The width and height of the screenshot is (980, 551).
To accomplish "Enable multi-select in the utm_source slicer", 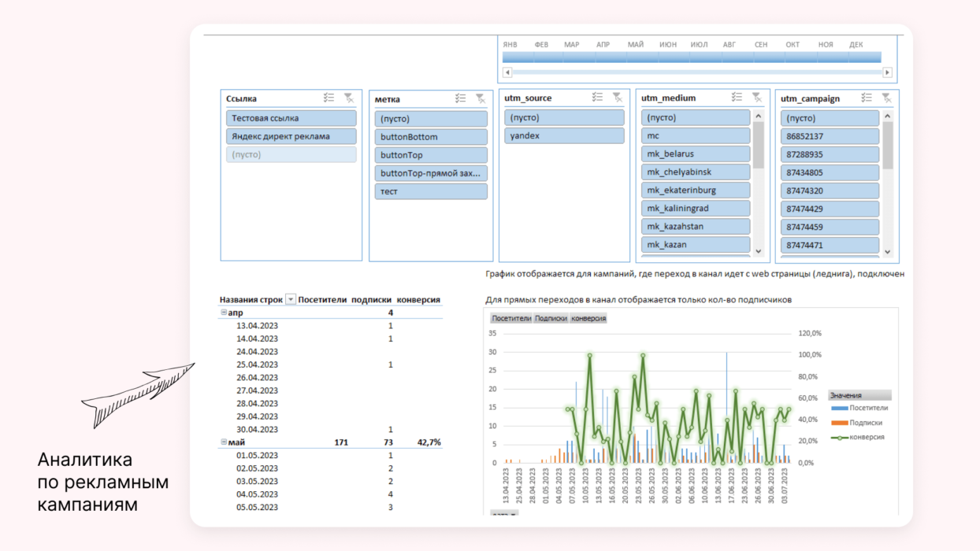I will pyautogui.click(x=597, y=98).
